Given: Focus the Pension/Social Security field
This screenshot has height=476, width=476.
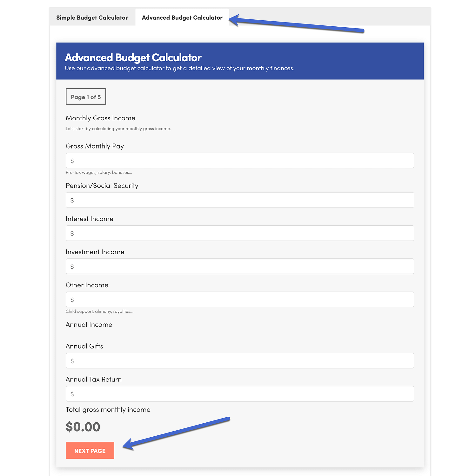Looking at the screenshot, I should tap(240, 200).
